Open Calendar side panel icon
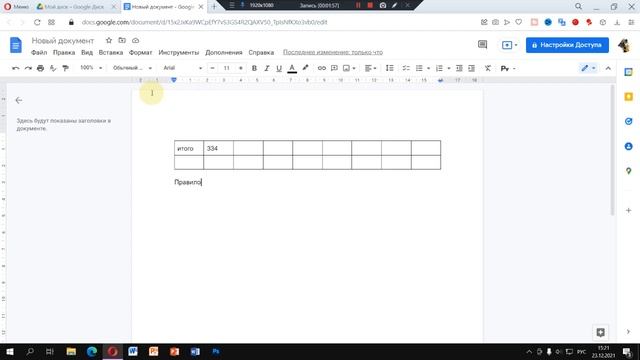The width and height of the screenshot is (640, 360). tap(629, 72)
